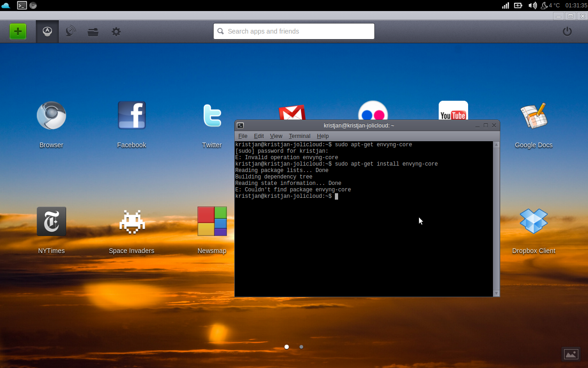Open the Browser app icon

tap(51, 115)
